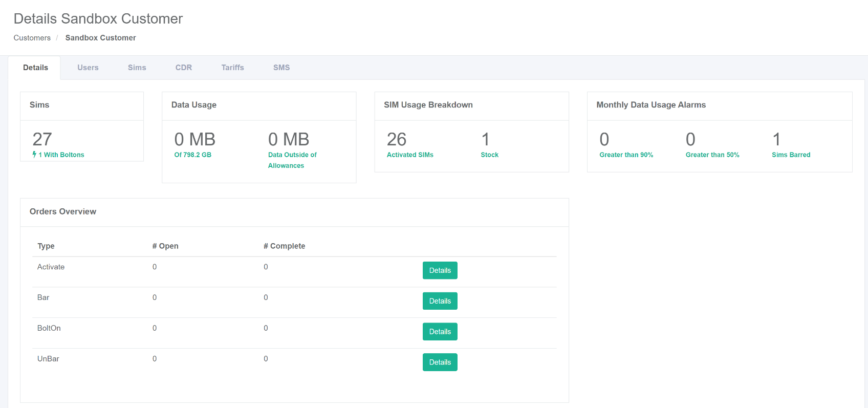Click the lightning bolt Boltons icon
Image resolution: width=868 pixels, height=408 pixels.
[x=34, y=155]
